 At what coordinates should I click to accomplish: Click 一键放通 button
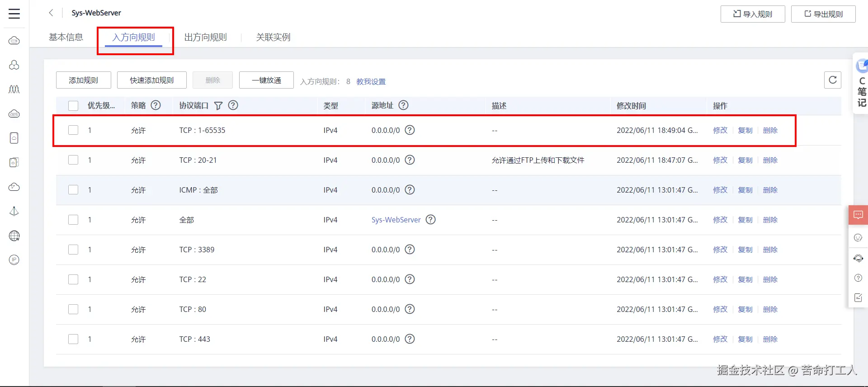pos(266,80)
